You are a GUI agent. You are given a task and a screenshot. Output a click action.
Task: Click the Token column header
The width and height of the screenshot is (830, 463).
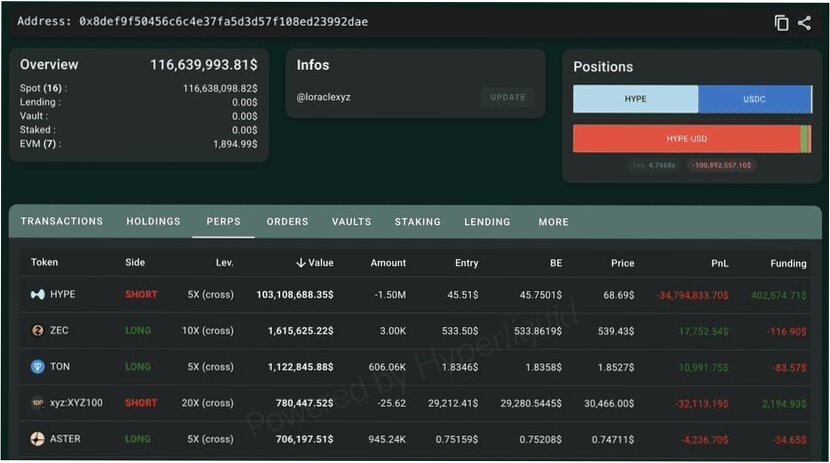pos(44,262)
